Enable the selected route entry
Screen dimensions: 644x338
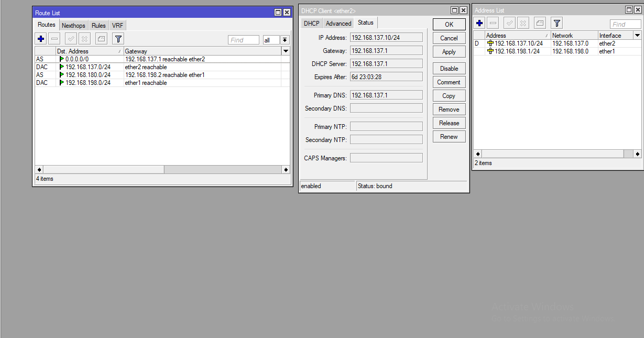70,39
